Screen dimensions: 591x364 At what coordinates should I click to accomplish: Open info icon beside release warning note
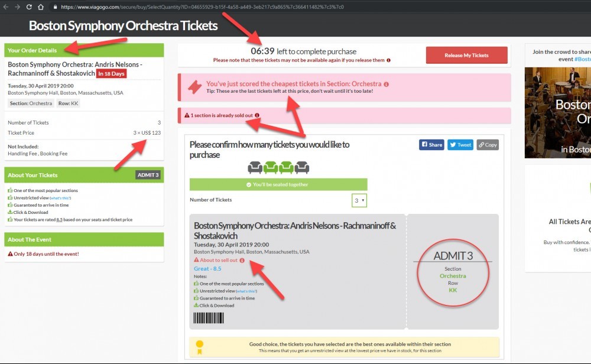pyautogui.click(x=389, y=60)
